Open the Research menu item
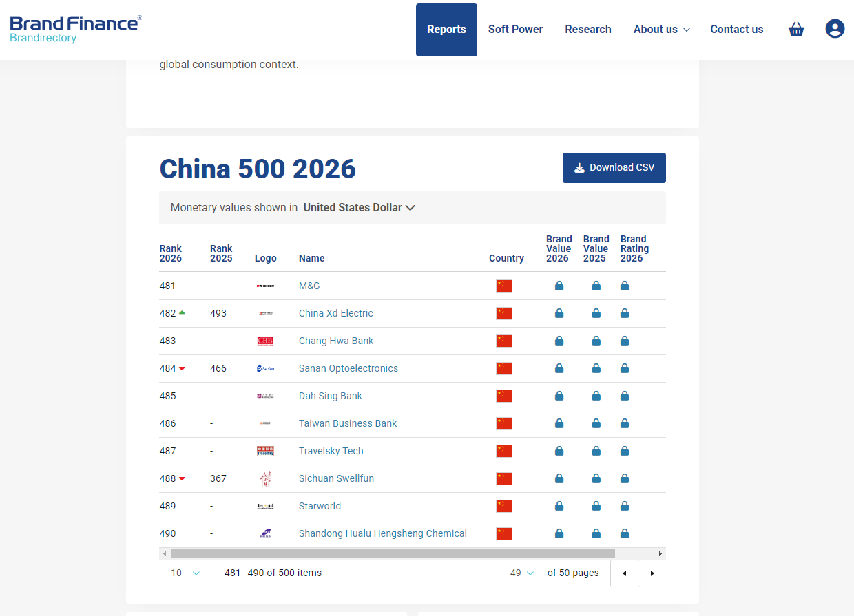854x616 pixels. (x=588, y=30)
